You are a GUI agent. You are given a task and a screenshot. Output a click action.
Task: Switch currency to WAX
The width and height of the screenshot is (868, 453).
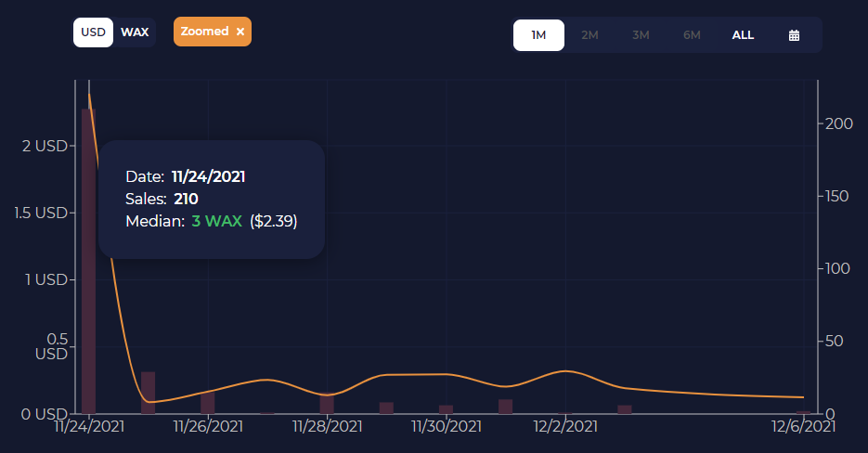pos(135,32)
